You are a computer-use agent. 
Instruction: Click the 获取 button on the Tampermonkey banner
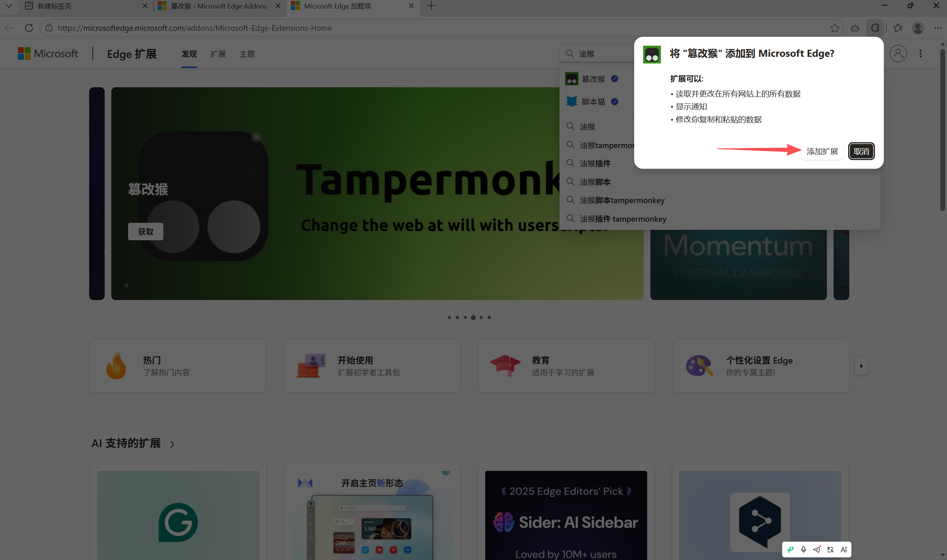145,231
